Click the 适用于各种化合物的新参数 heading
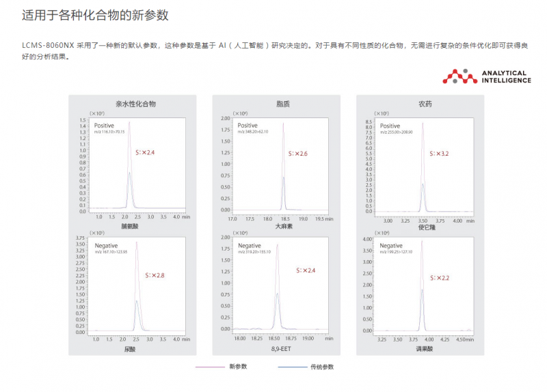Screen dimensions: 547x392 (95, 15)
